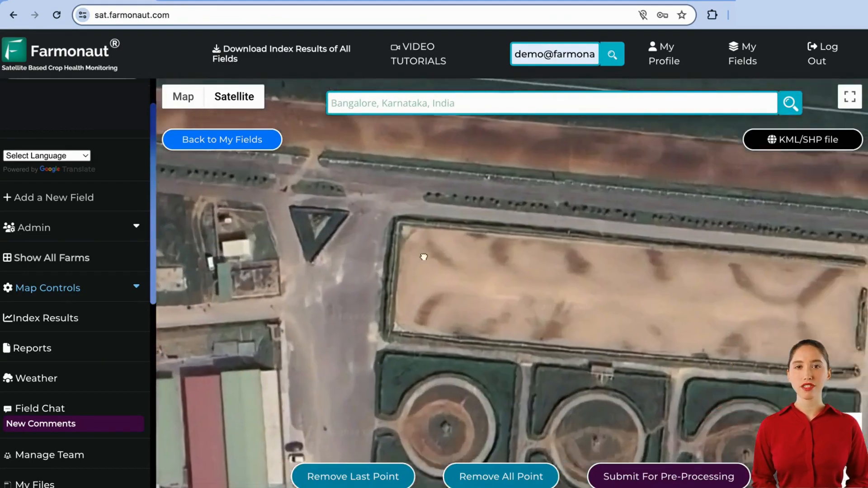
Task: Open Reports in the sidebar
Action: pos(27,348)
